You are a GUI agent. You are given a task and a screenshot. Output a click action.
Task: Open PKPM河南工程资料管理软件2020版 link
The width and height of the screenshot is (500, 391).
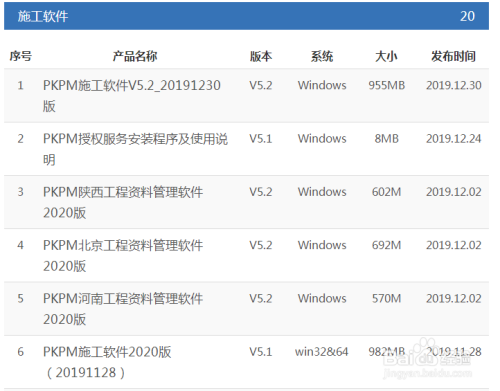[x=123, y=309]
